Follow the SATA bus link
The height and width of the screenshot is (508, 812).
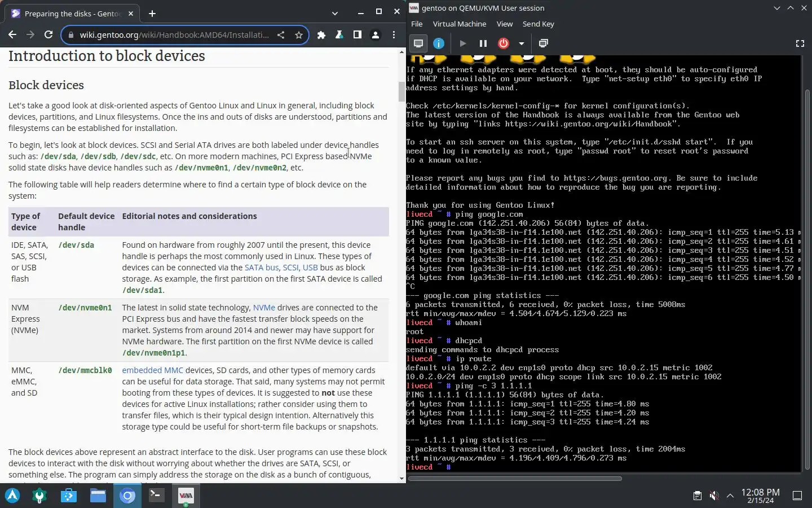pyautogui.click(x=262, y=268)
